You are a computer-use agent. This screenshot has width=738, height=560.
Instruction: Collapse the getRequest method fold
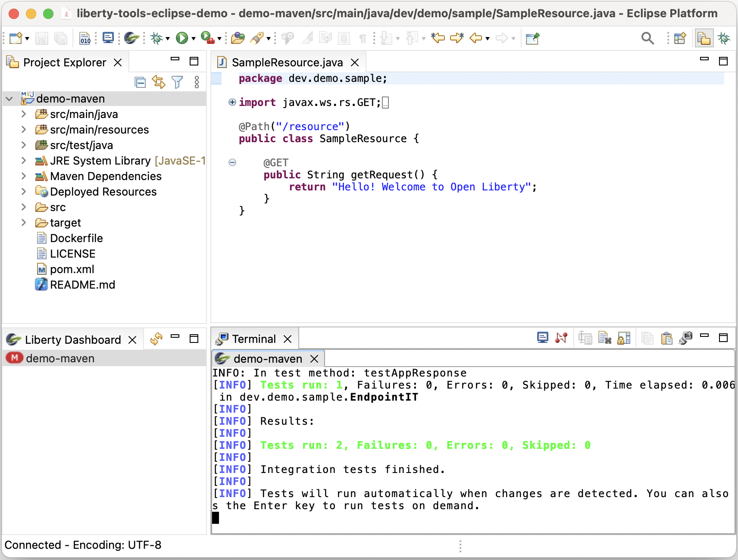[232, 162]
